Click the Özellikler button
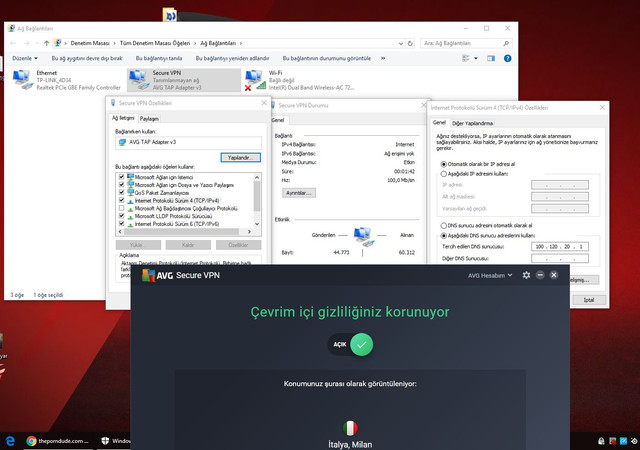This screenshot has width=640, height=450. (238, 245)
